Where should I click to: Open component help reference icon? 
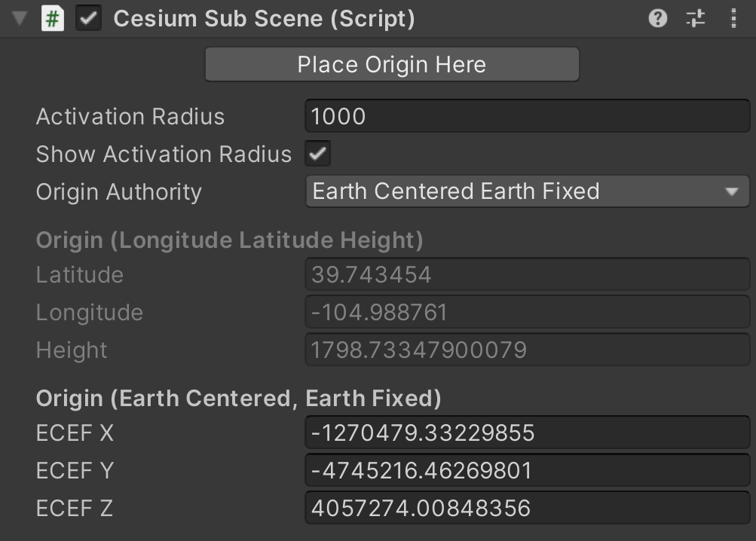tap(658, 19)
